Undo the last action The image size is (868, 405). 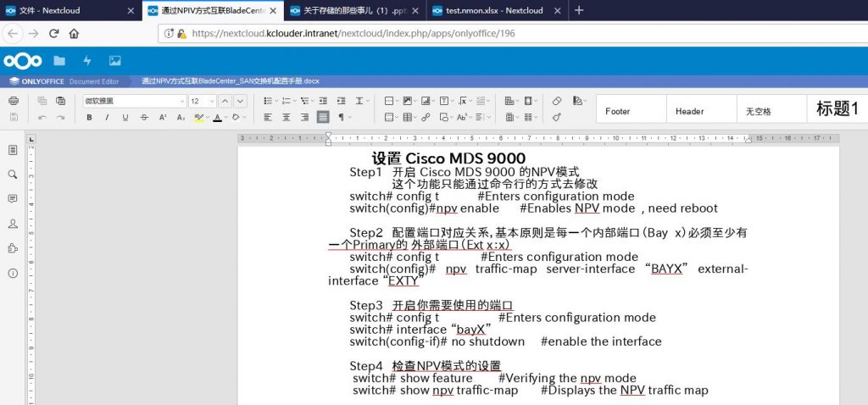[x=42, y=117]
